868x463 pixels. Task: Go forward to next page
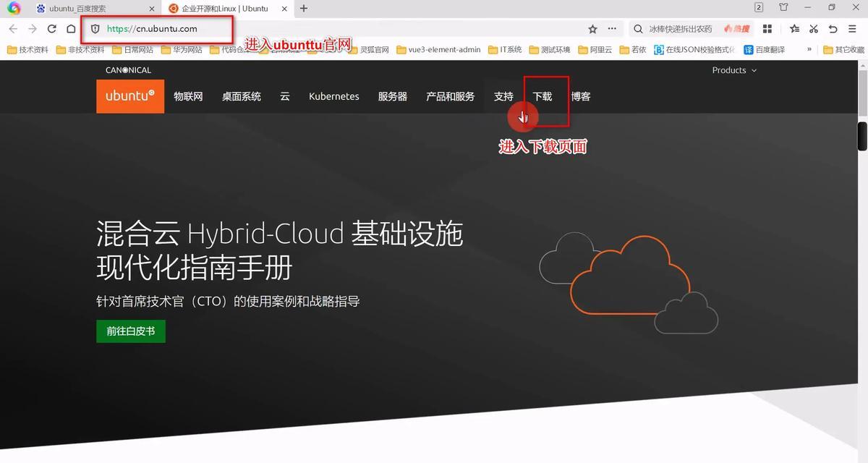pos(33,29)
